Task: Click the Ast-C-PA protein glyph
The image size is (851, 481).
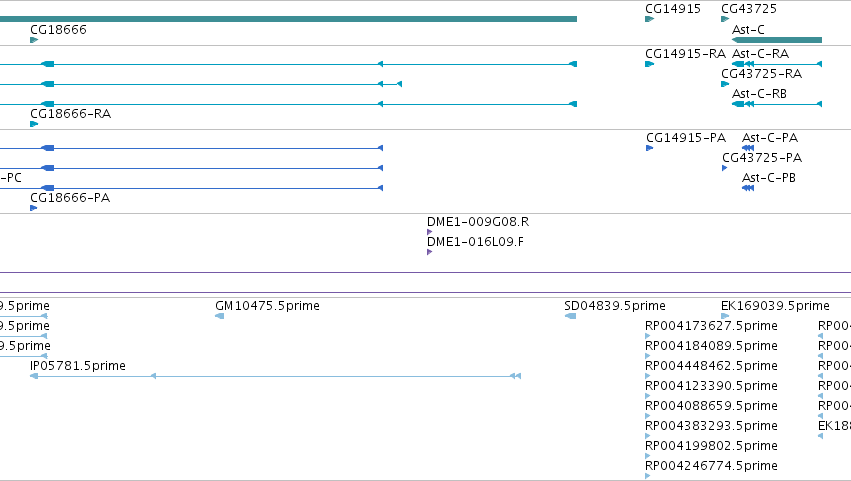Action: pos(748,148)
